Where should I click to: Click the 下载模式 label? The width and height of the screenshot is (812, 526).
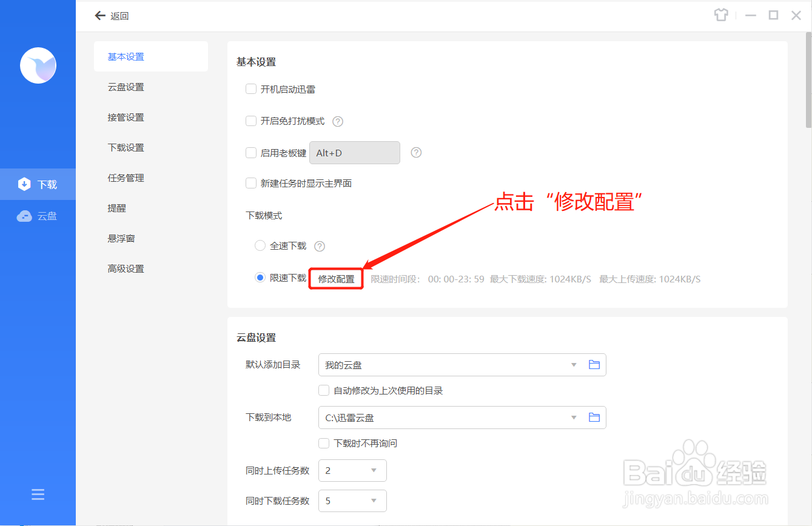coord(264,215)
